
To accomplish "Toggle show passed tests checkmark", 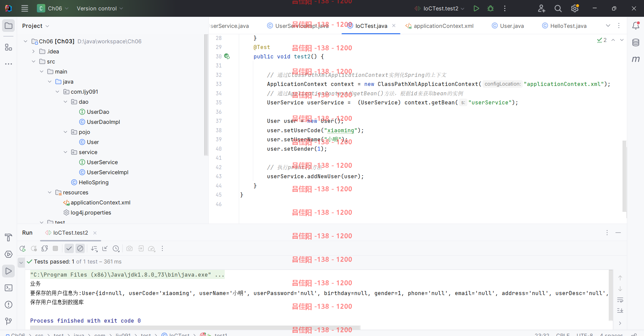I will point(69,249).
